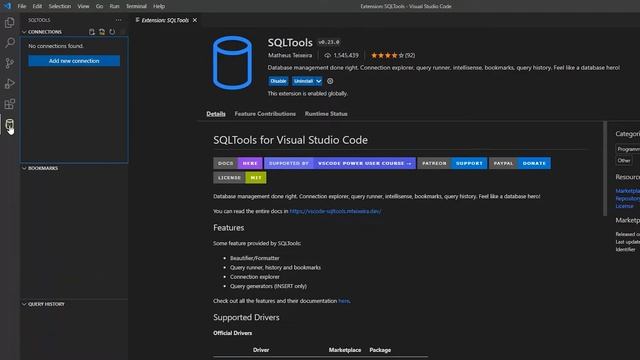
Task: Click the documentation 'here' link
Action: coord(344,301)
